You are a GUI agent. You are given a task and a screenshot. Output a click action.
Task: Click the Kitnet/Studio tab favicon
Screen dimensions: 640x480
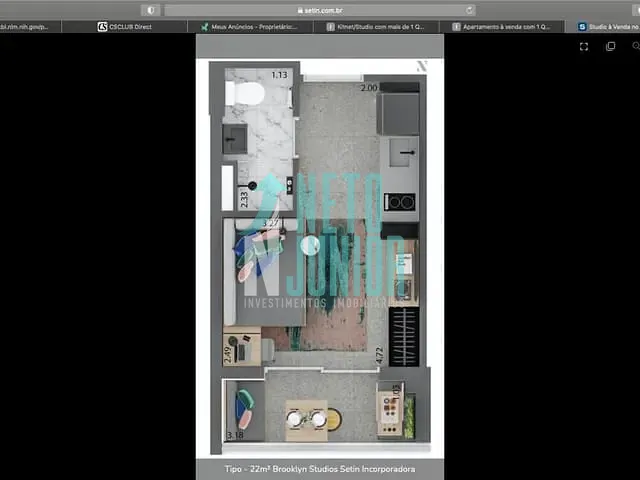[x=330, y=27]
